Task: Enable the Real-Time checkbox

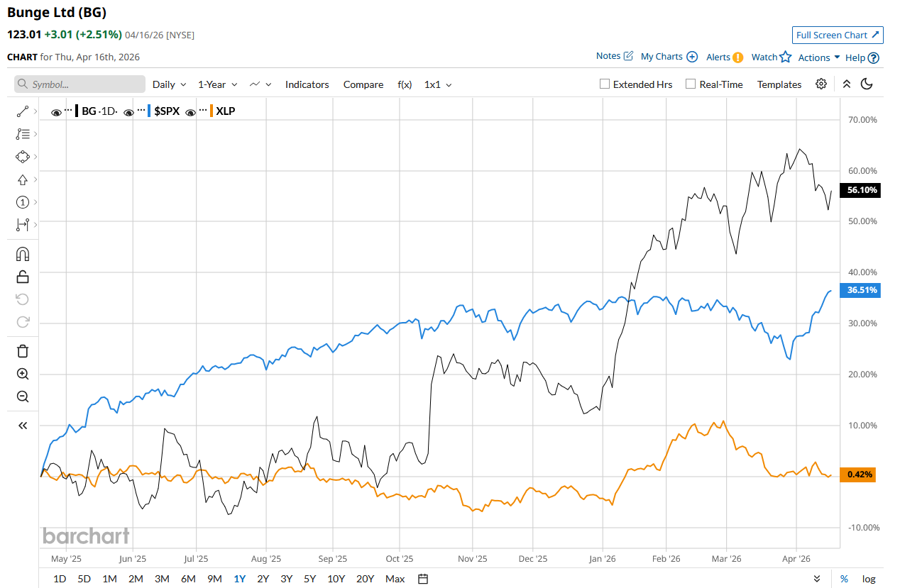Action: [691, 84]
